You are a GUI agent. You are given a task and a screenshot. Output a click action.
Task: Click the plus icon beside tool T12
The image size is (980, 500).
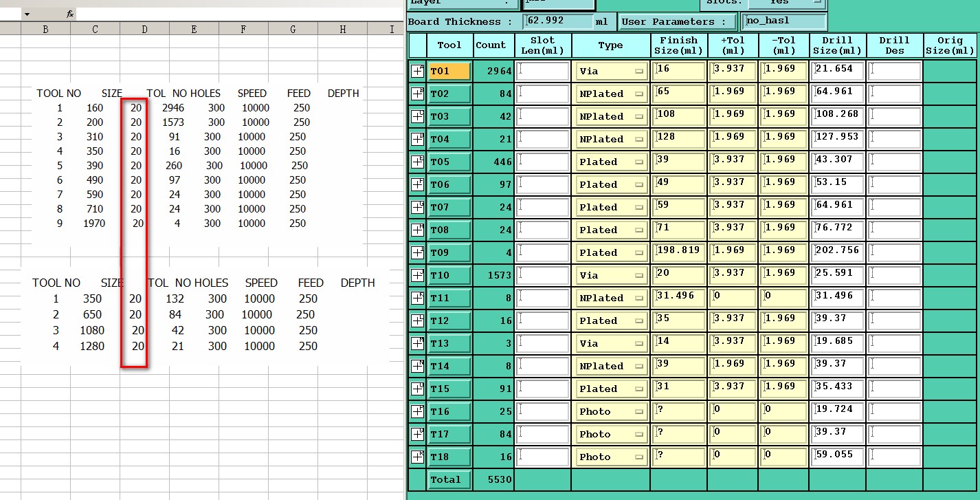(417, 320)
